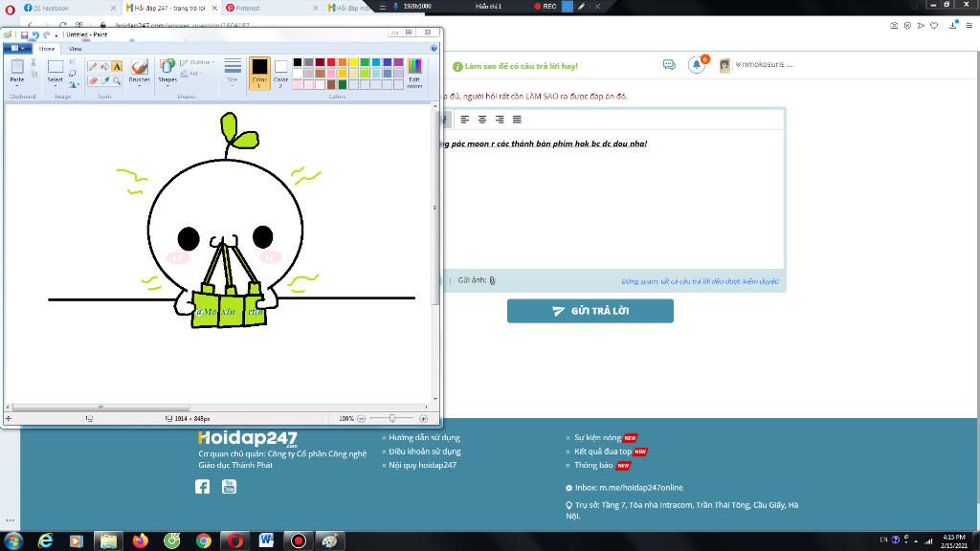
Task: Choose the Magnifier tool in Paint
Action: 117,80
